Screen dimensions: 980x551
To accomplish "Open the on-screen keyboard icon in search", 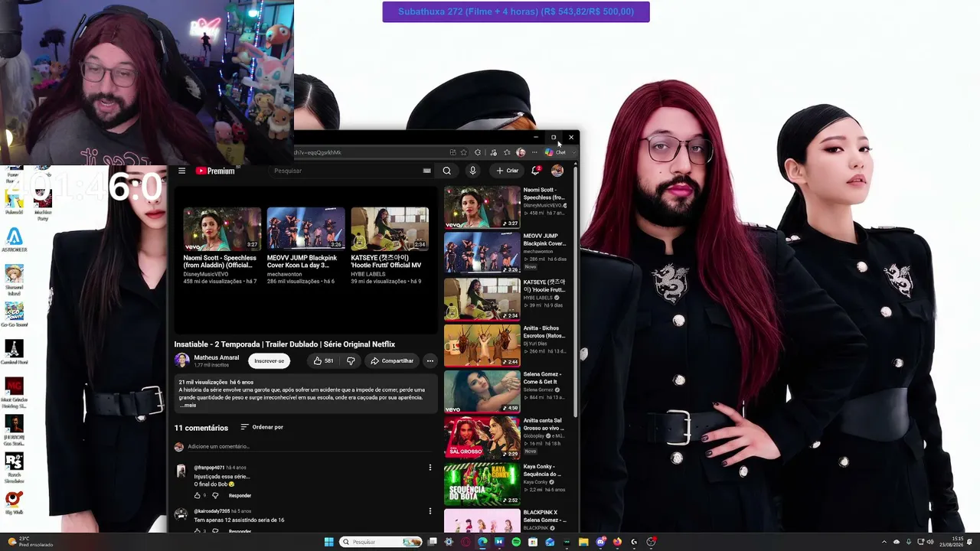I will pos(426,171).
